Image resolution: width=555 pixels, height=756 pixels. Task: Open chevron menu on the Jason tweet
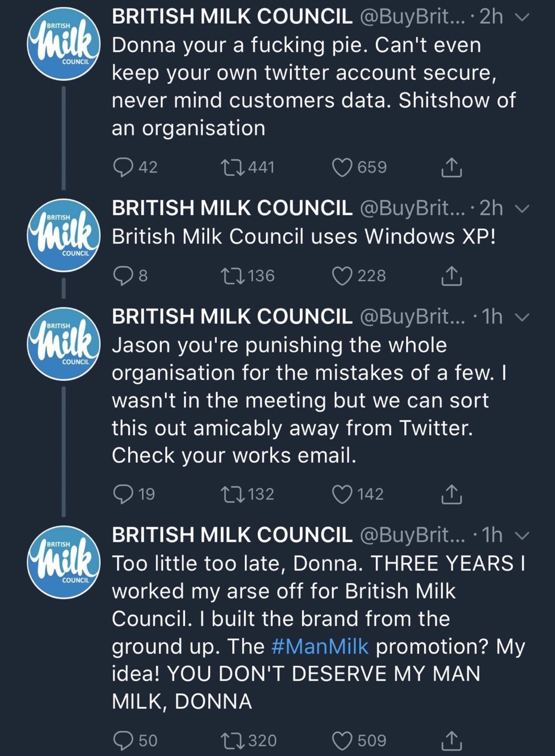[523, 318]
